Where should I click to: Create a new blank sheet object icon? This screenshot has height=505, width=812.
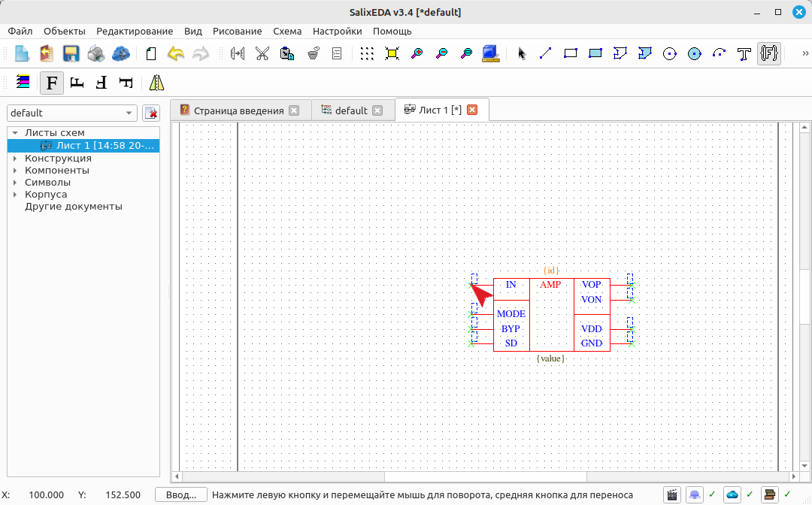coord(150,53)
